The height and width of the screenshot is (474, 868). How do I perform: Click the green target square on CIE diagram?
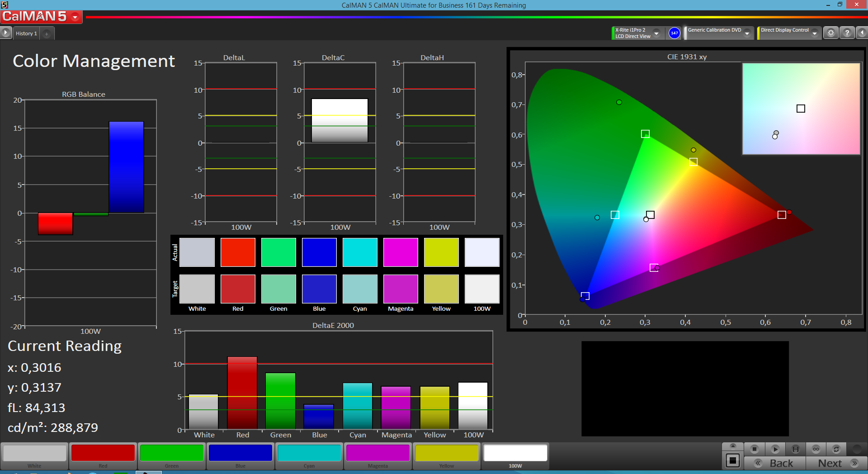(x=645, y=134)
